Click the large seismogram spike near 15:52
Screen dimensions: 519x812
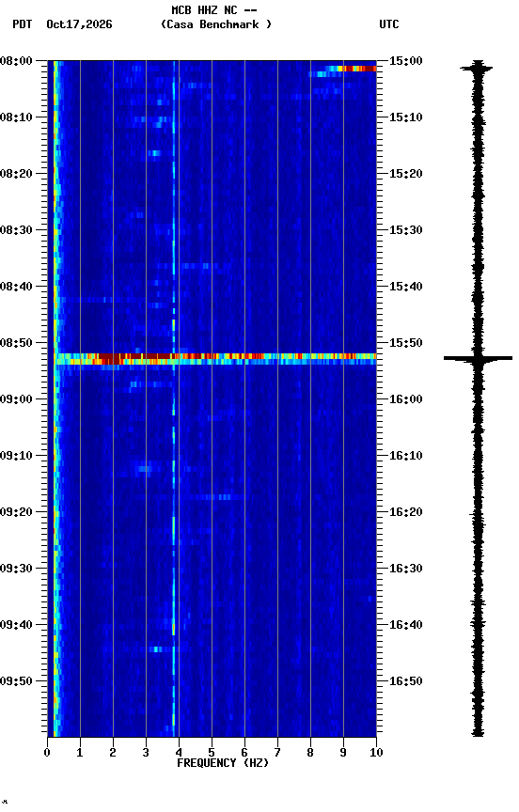[478, 358]
